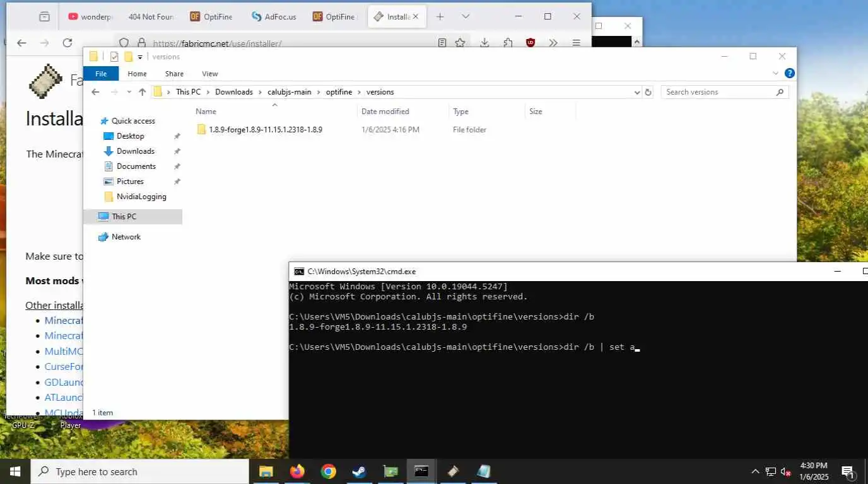Click the fabricmc.net address bar
868x484 pixels.
pyautogui.click(x=217, y=43)
